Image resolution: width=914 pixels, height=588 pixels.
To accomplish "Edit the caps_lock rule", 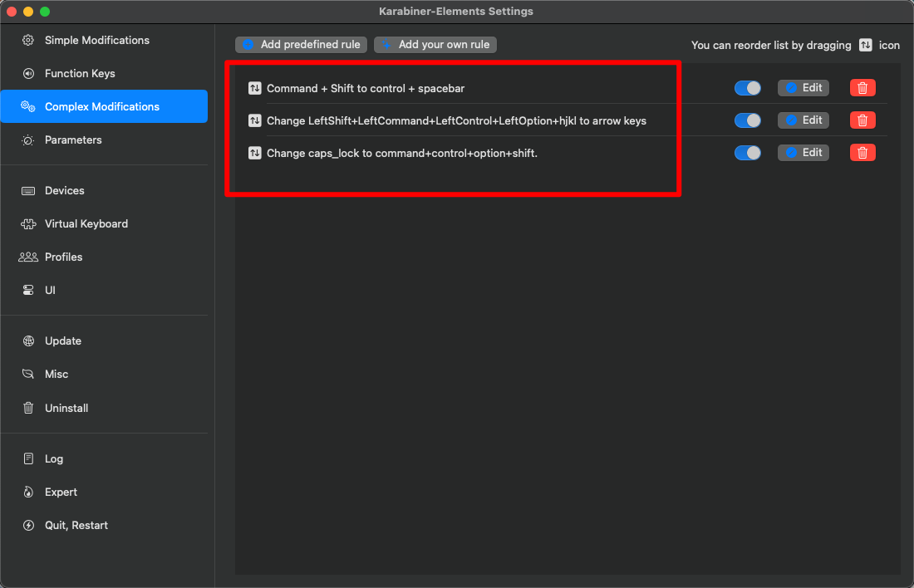I will point(803,153).
